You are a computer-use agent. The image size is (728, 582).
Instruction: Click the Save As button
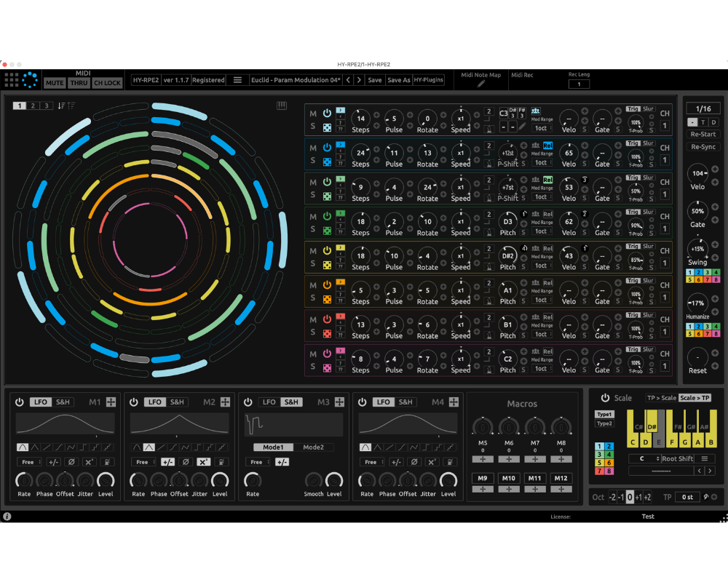[398, 80]
